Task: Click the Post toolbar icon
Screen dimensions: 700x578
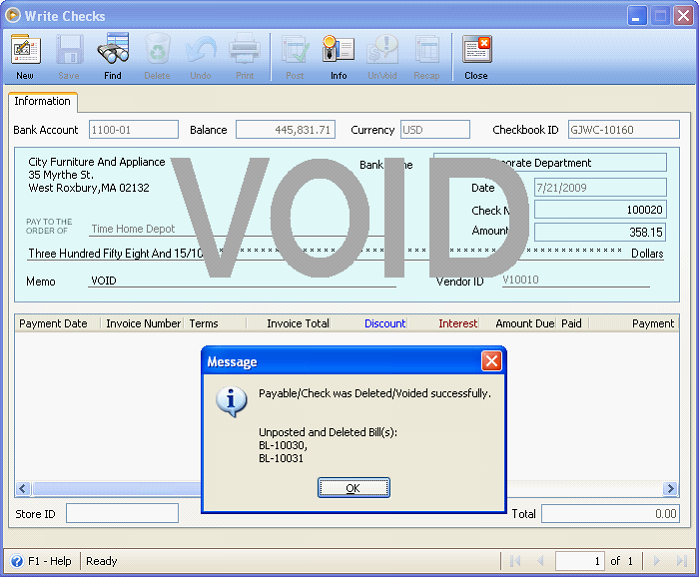Action: pyautogui.click(x=295, y=50)
